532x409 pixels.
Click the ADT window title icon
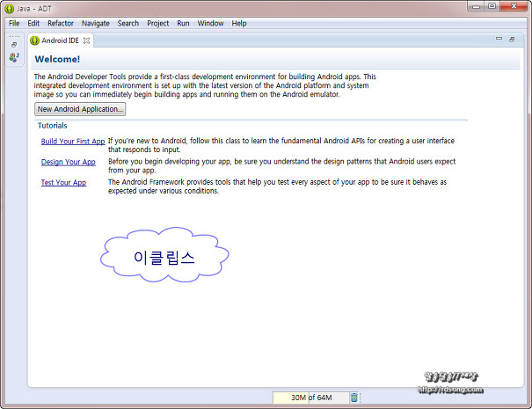pos(9,9)
